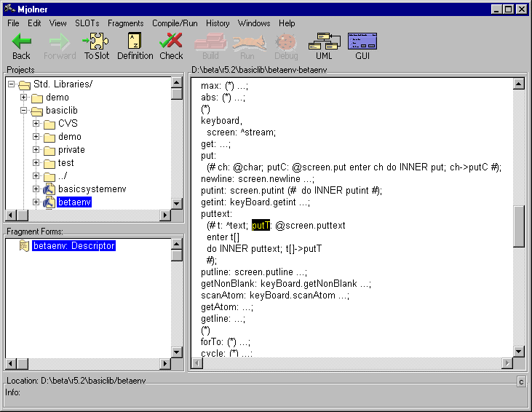Image resolution: width=532 pixels, height=412 pixels.
Task: Open the Compile/Run menu
Action: click(175, 23)
